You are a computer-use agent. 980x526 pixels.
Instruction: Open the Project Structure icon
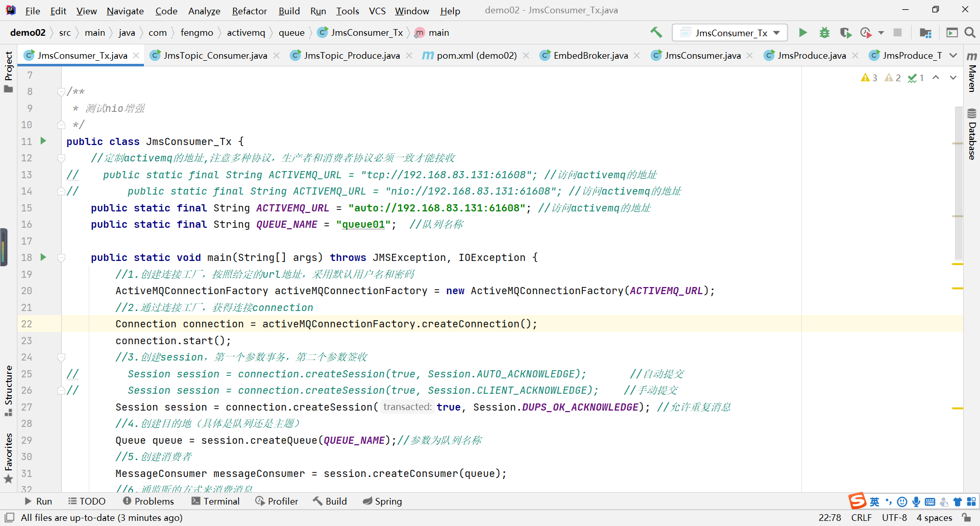click(x=925, y=33)
